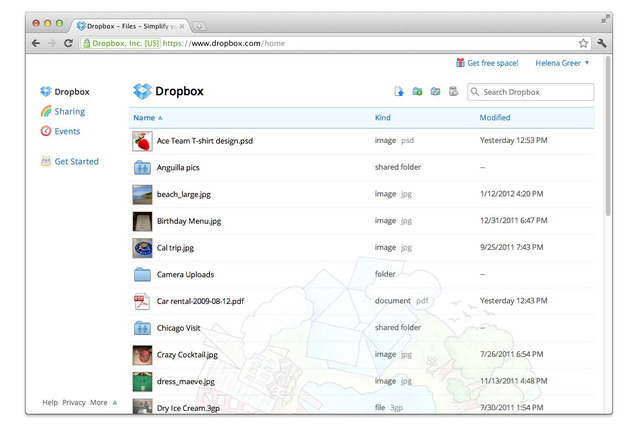Open the Get Started page
Viewport: 640px width, 426px height.
[x=76, y=161]
